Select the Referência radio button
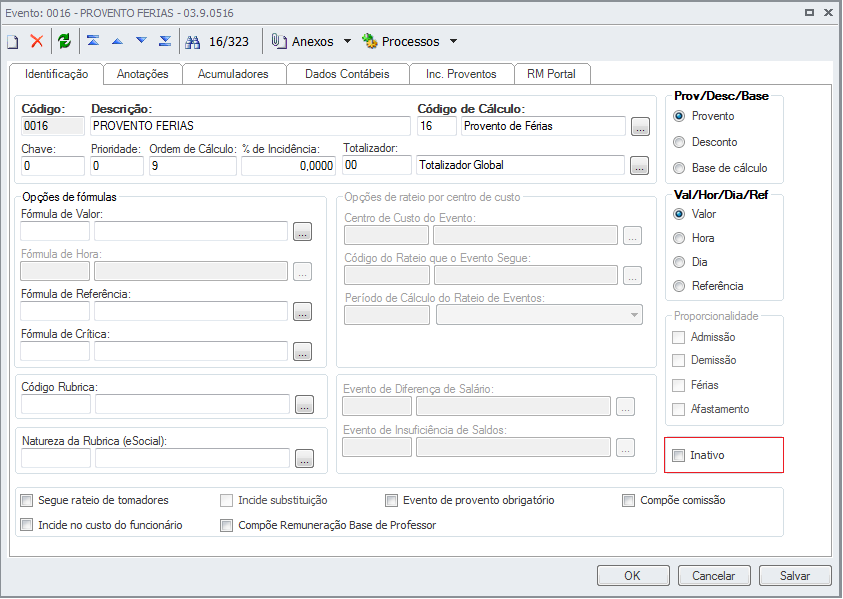 679,286
